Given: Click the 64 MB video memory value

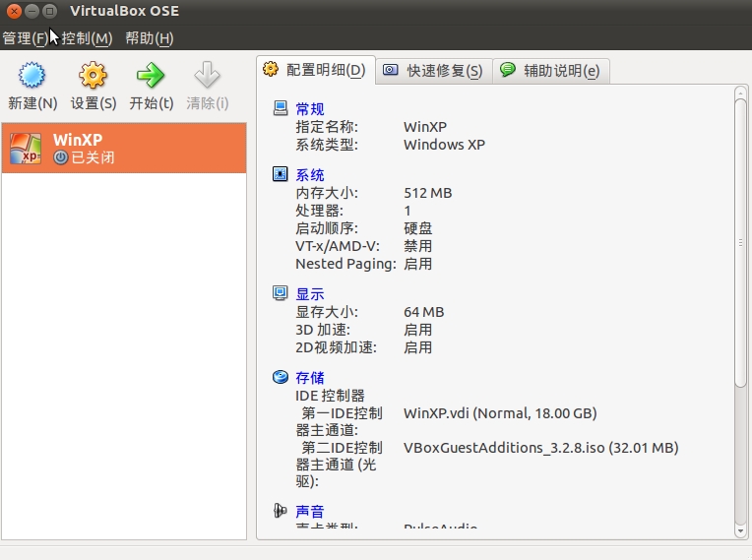Looking at the screenshot, I should point(424,312).
